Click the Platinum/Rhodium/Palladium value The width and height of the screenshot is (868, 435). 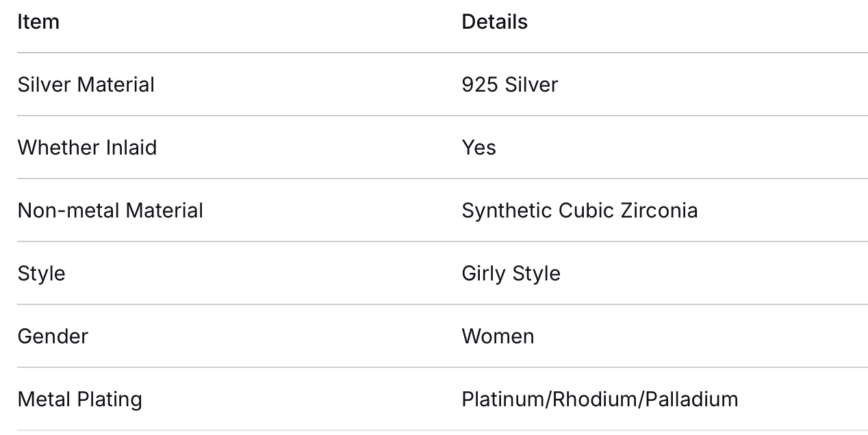[600, 399]
